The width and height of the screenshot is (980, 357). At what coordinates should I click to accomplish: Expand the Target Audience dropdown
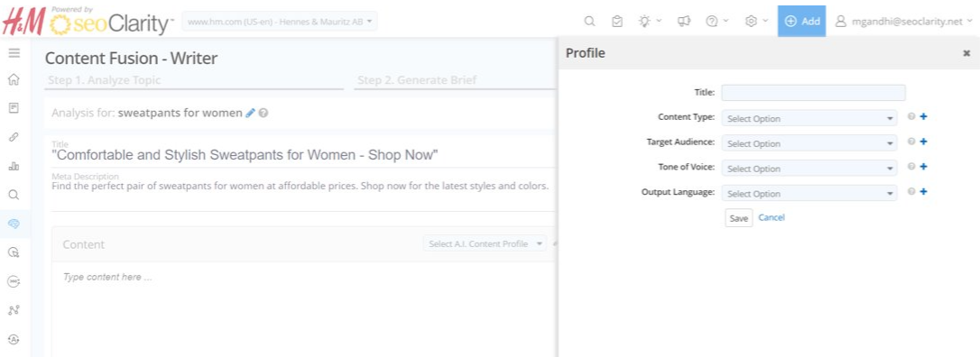pos(809,143)
